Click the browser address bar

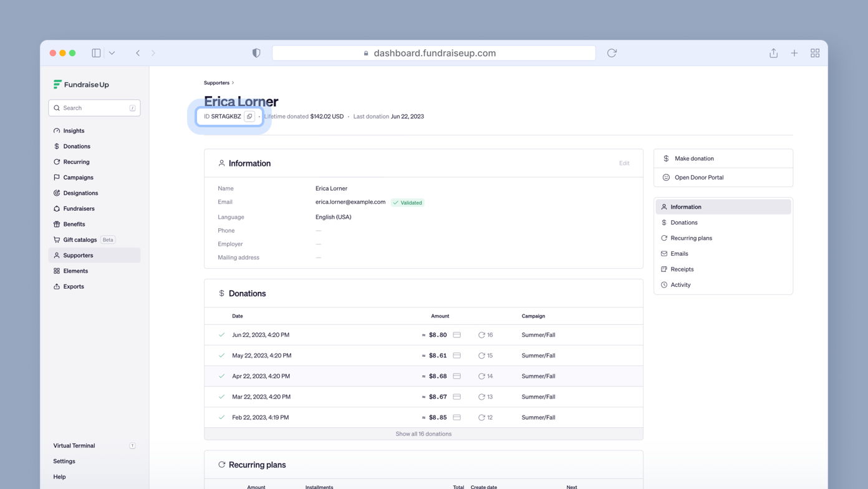click(x=434, y=53)
